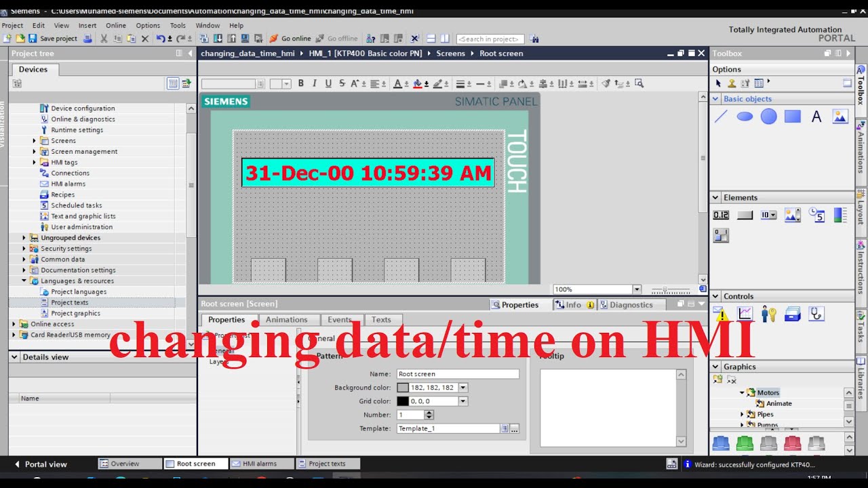Select the I/O field element
868x488 pixels.
point(721,215)
